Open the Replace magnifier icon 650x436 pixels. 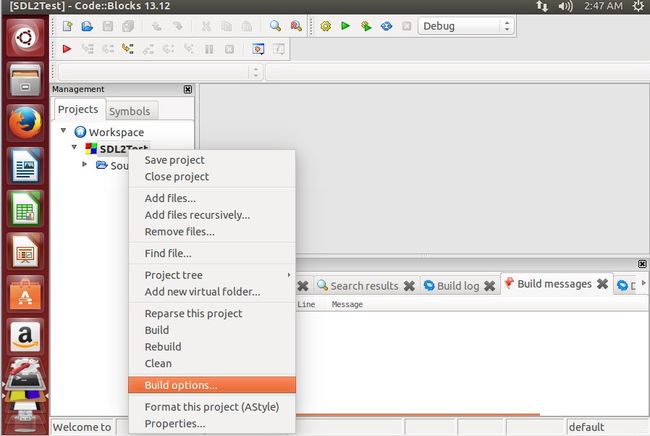tap(296, 26)
